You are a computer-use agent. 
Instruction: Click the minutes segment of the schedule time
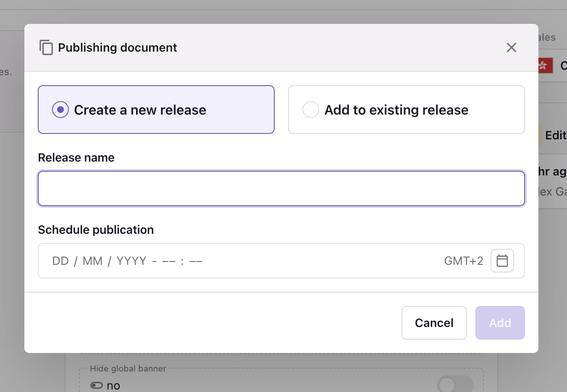pyautogui.click(x=196, y=261)
